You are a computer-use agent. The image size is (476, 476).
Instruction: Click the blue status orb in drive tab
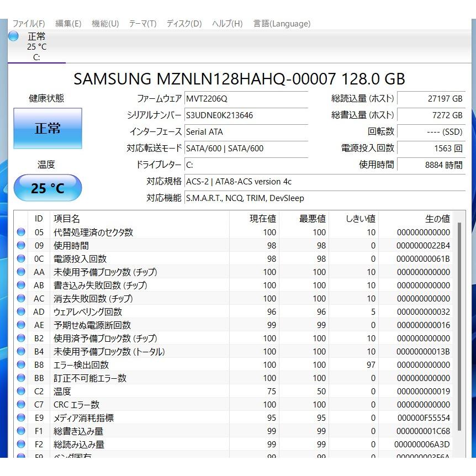point(13,36)
